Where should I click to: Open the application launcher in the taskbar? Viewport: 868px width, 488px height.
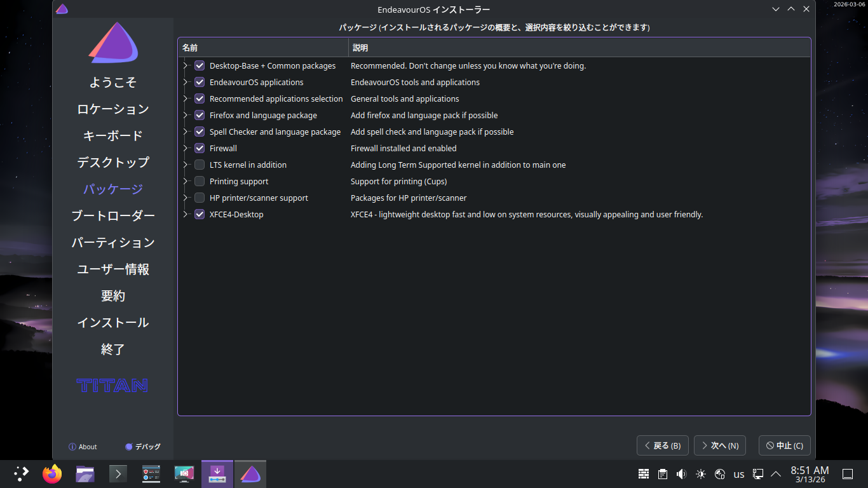coord(21,474)
